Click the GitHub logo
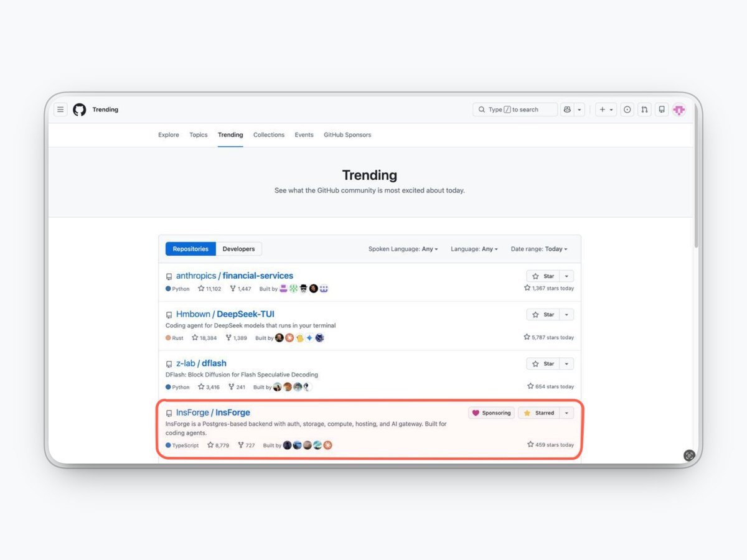 point(80,110)
